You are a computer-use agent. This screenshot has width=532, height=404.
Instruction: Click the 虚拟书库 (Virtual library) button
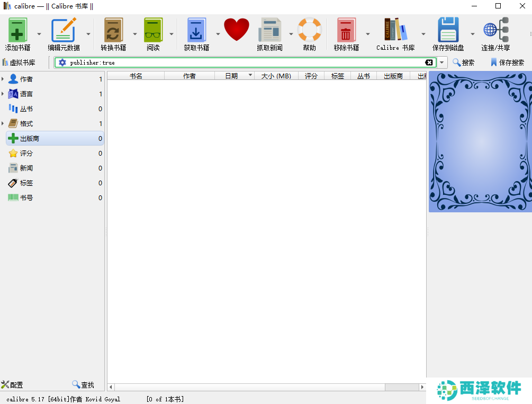click(x=19, y=62)
